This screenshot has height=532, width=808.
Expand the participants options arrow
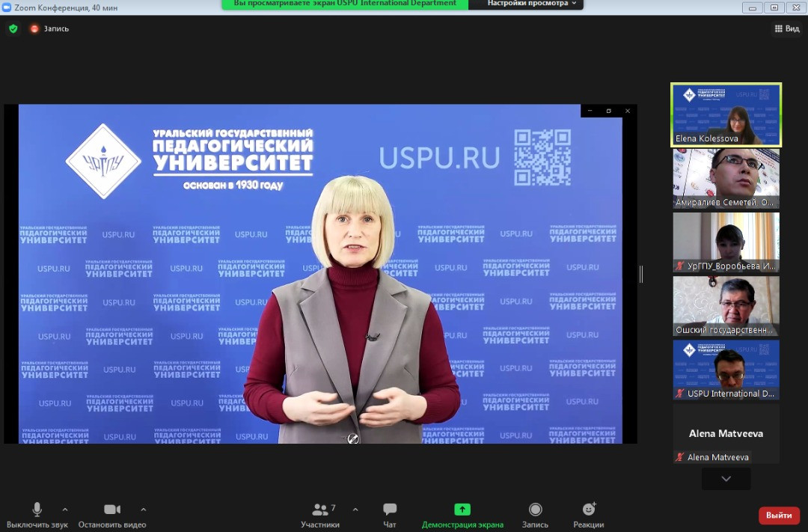(x=355, y=510)
